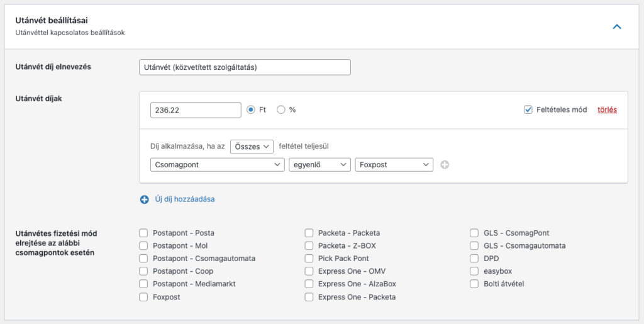This screenshot has width=644, height=324.
Task: Toggle the Feltételes mód checkbox
Action: pos(528,110)
